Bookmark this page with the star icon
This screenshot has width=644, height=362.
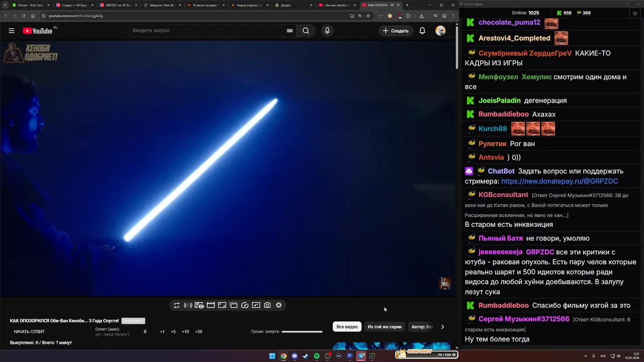pos(368,16)
